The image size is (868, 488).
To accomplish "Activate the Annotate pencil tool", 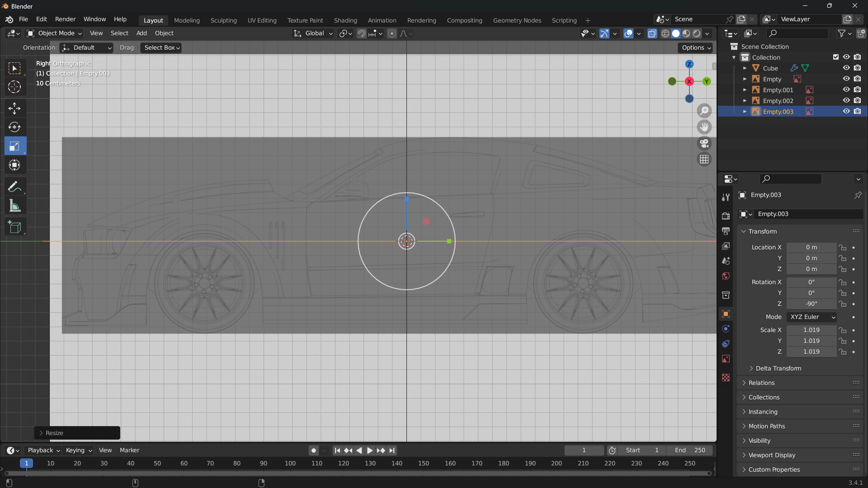I will (14, 187).
